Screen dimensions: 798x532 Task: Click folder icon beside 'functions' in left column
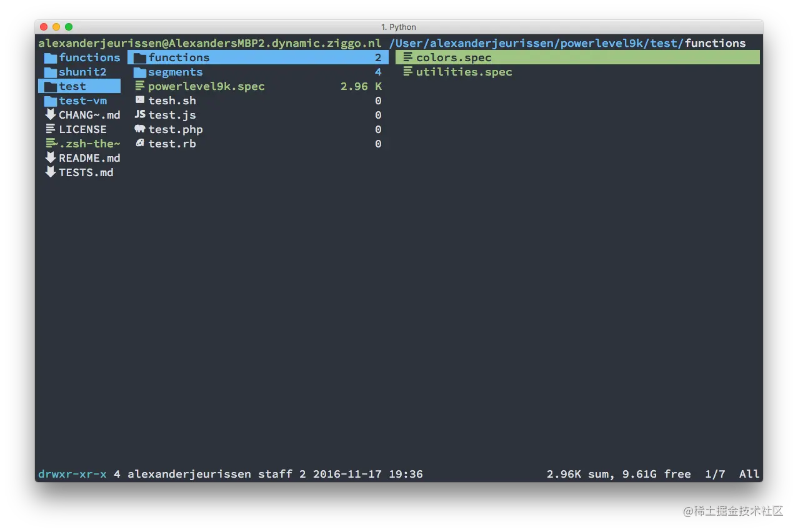point(51,57)
